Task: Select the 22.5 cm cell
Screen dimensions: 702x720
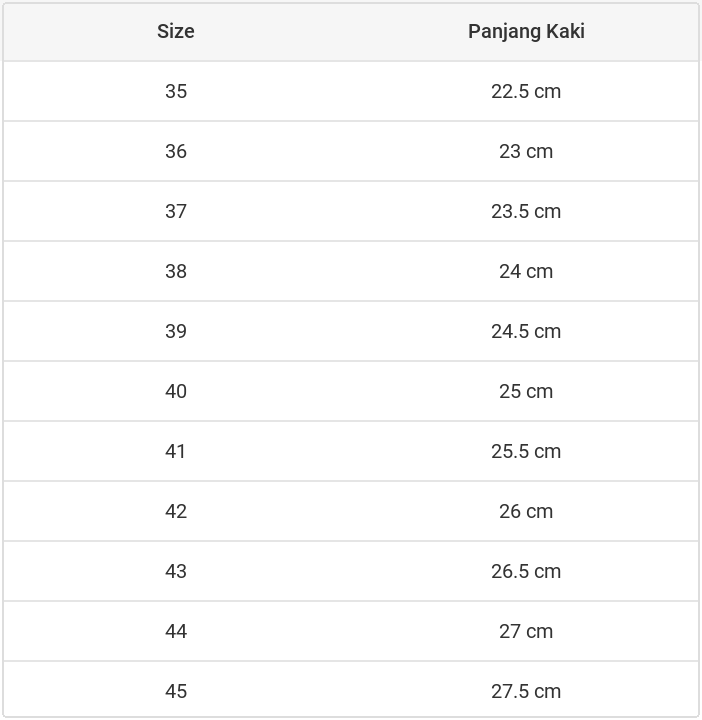Action: [526, 91]
